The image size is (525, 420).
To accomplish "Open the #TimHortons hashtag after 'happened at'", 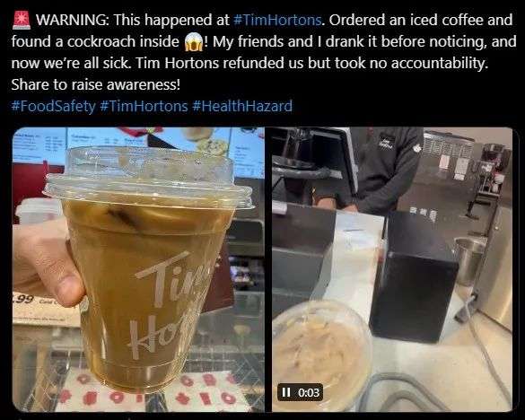I will tap(276, 20).
